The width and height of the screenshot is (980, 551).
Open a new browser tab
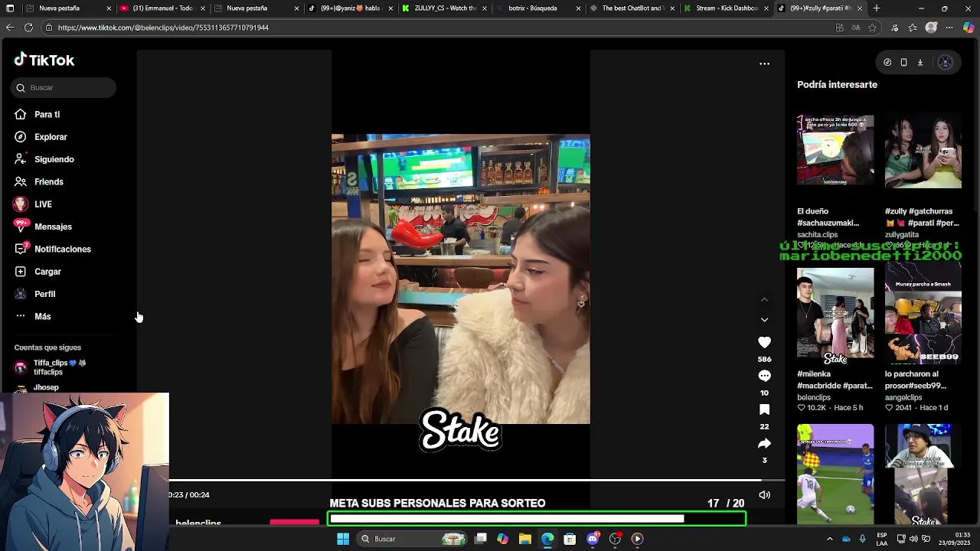pos(877,8)
